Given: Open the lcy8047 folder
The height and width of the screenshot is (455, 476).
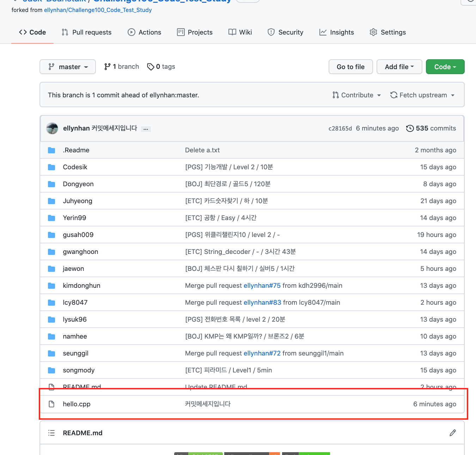Looking at the screenshot, I should (75, 302).
